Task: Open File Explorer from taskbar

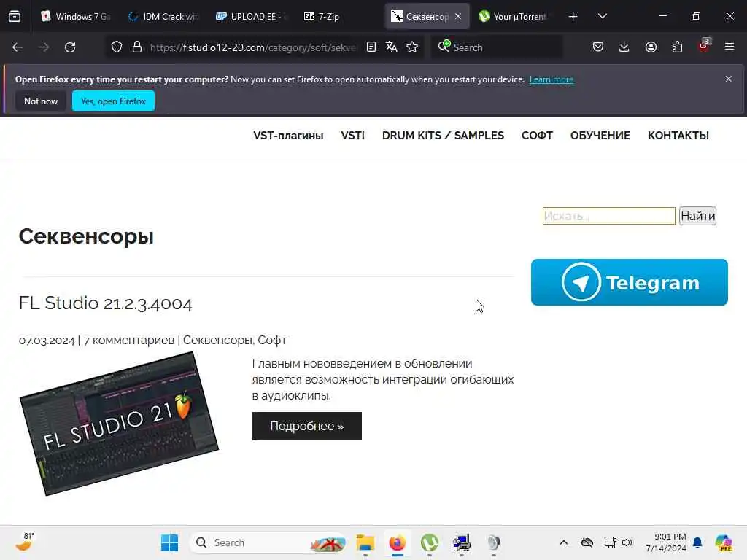Action: pos(365,542)
